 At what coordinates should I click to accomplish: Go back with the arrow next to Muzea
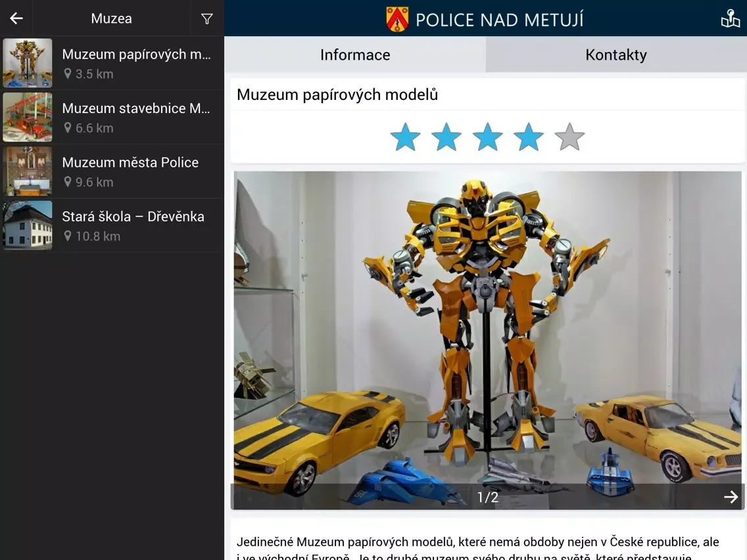tap(16, 18)
